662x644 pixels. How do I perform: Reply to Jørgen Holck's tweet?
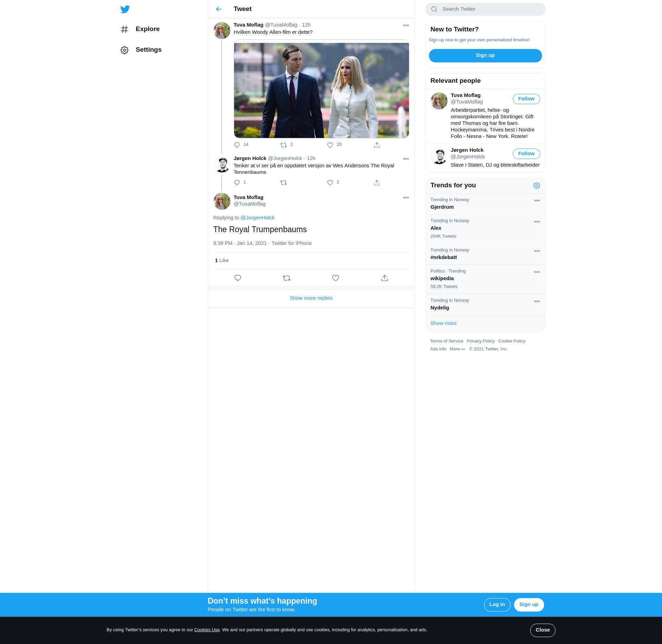pyautogui.click(x=237, y=182)
